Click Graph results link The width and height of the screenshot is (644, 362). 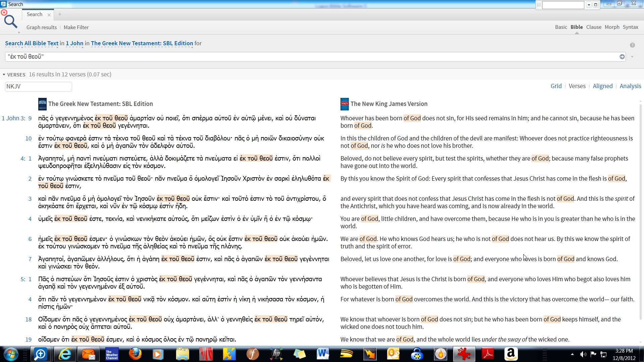[x=42, y=27]
